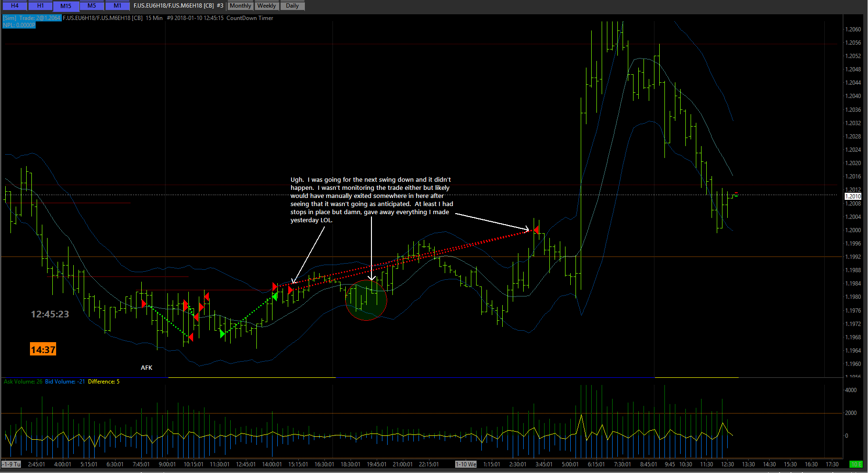Switch to the H4 timeframe tab

(x=15, y=6)
